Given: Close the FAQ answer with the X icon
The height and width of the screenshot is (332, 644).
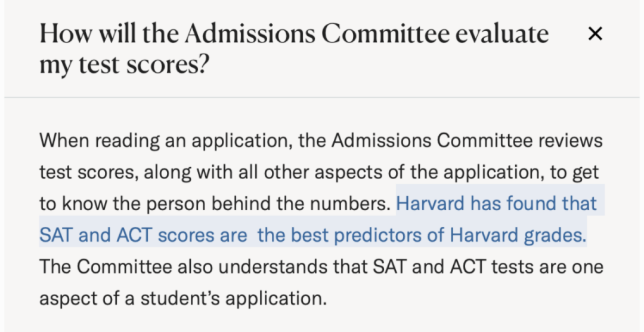Looking at the screenshot, I should [595, 35].
